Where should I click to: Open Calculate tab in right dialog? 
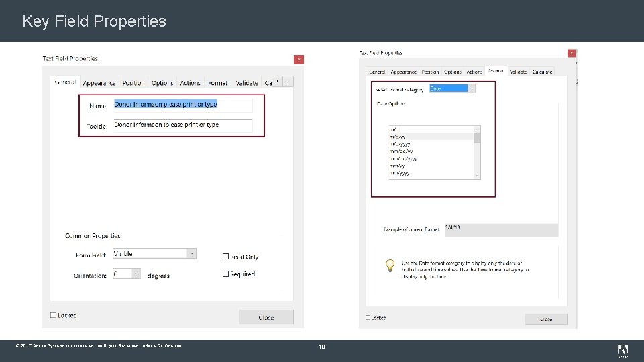(542, 72)
